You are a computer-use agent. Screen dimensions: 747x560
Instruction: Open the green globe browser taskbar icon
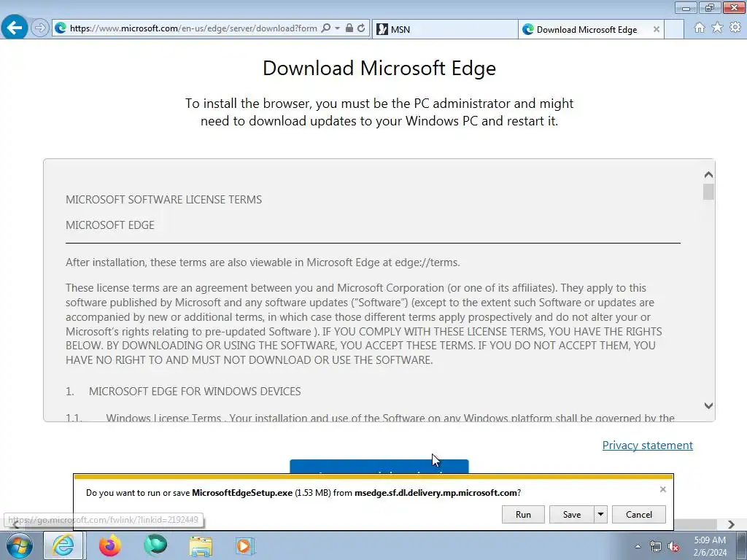[x=155, y=545]
